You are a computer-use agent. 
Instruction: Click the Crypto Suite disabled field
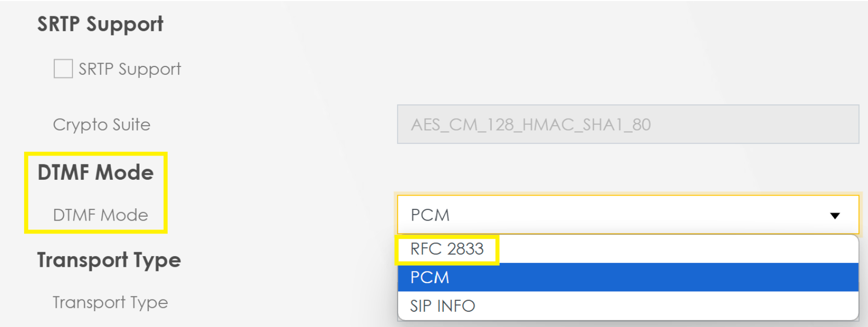(x=628, y=124)
